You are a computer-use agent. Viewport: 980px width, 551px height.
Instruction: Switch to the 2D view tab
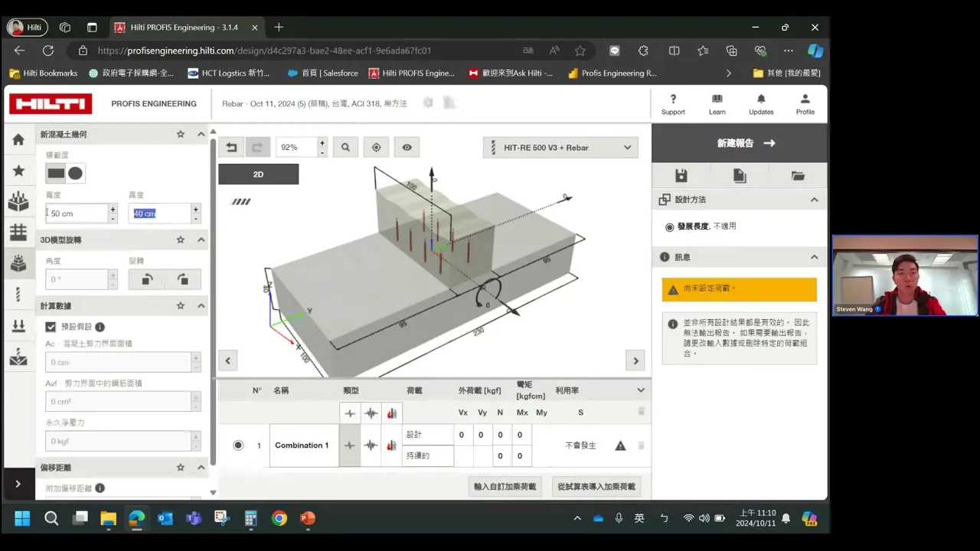(258, 174)
